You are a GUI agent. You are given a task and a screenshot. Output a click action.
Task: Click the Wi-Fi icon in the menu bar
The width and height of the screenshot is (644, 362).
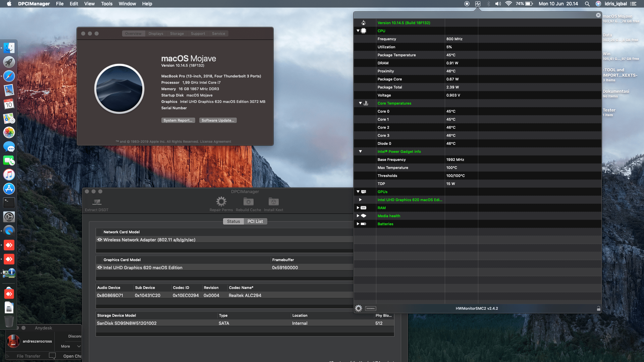pos(508,4)
